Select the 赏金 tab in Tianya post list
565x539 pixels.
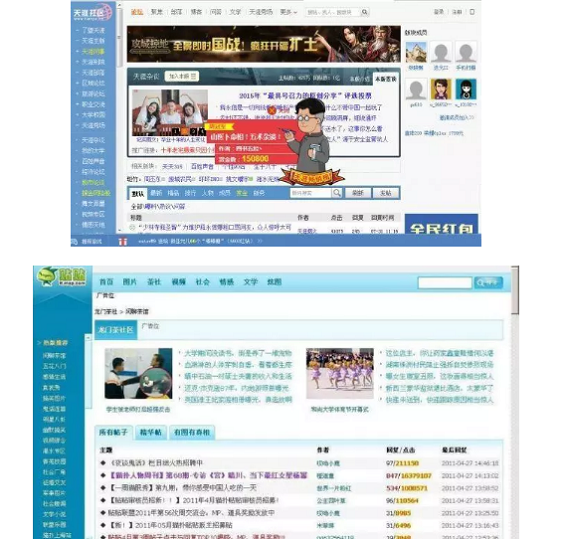[x=242, y=193]
